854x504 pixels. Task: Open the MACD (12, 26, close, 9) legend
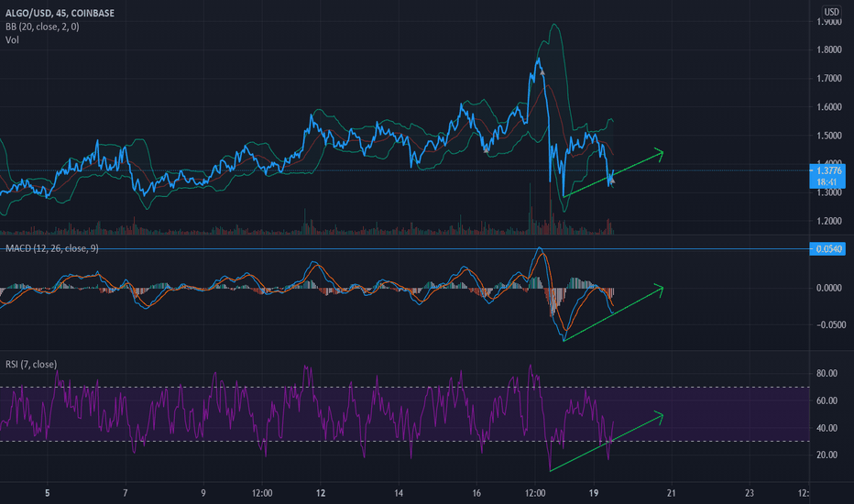tap(52, 248)
